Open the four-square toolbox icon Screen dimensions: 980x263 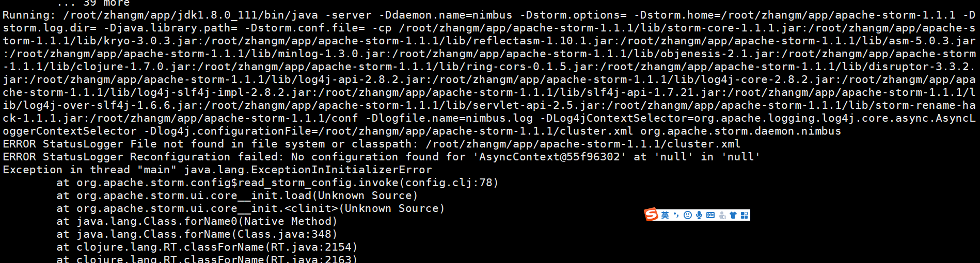744,215
